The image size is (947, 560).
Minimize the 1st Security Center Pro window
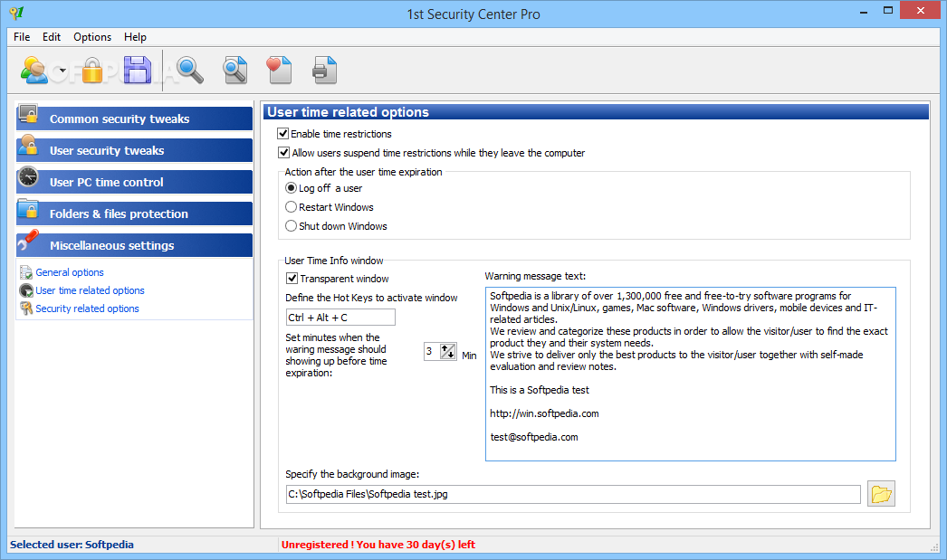click(x=864, y=11)
